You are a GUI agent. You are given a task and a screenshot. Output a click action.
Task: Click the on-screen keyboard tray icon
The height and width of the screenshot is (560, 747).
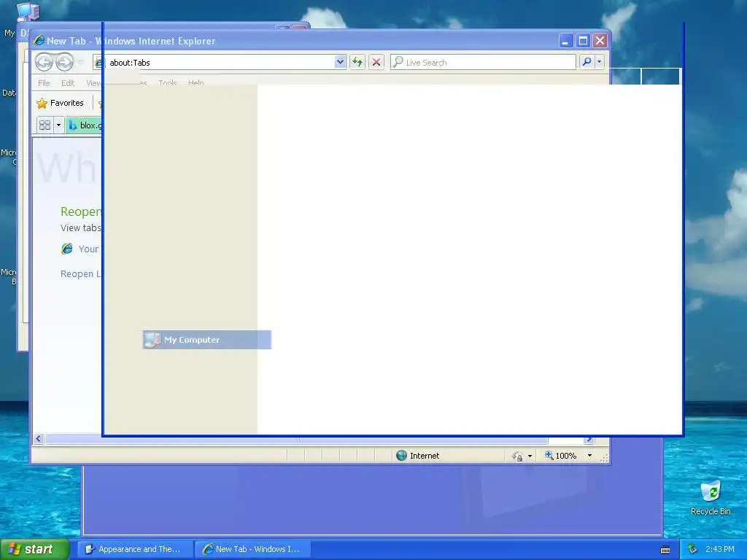pos(665,550)
